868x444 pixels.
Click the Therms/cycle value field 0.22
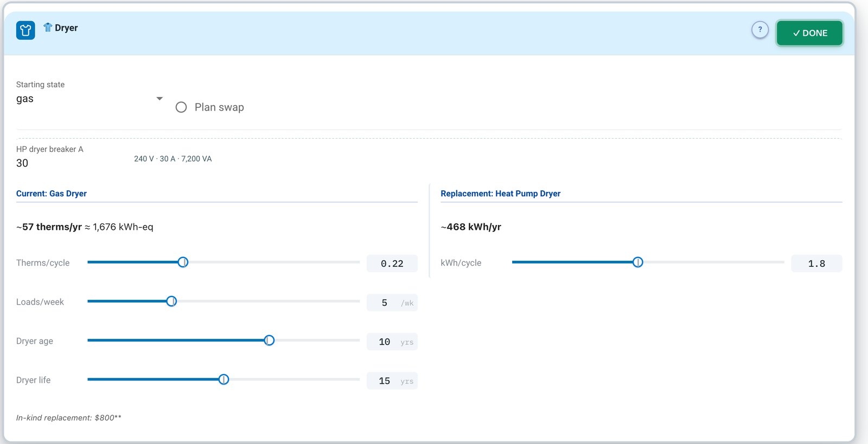tap(392, 263)
